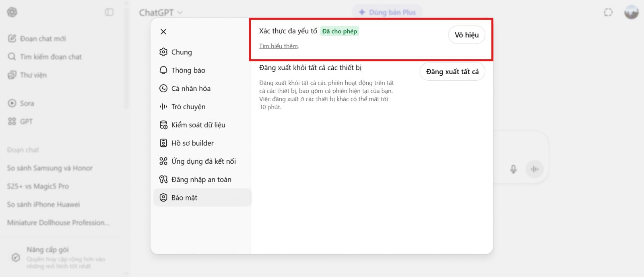This screenshot has width=644, height=277.
Task: Click the personalization icon beside Cá nhân hóa
Action: coord(163,88)
